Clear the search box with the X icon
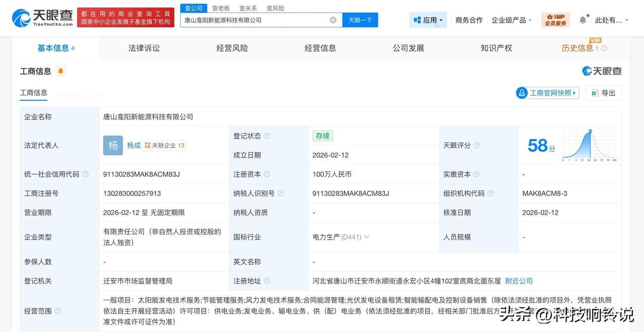This screenshot has width=644, height=332. 333,20
